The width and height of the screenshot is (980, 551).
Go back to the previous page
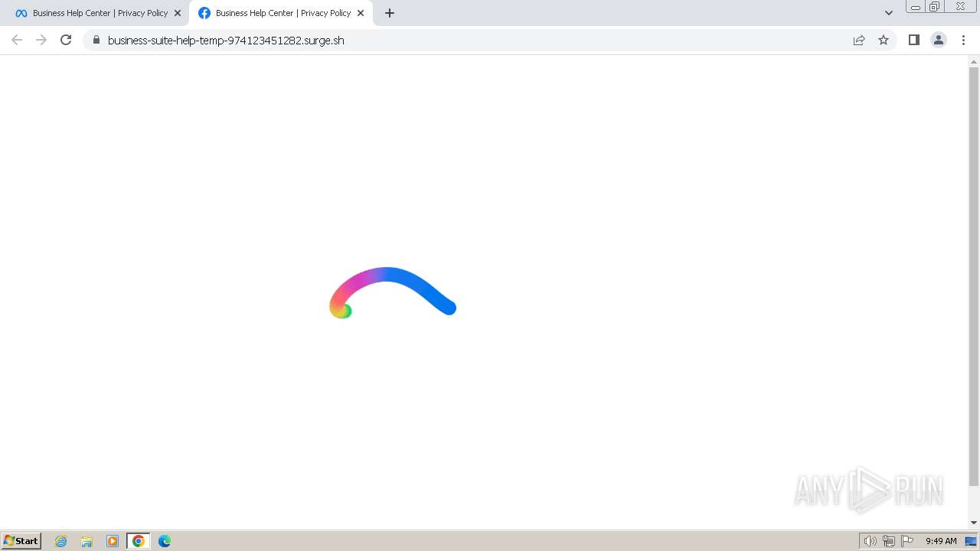[x=17, y=40]
